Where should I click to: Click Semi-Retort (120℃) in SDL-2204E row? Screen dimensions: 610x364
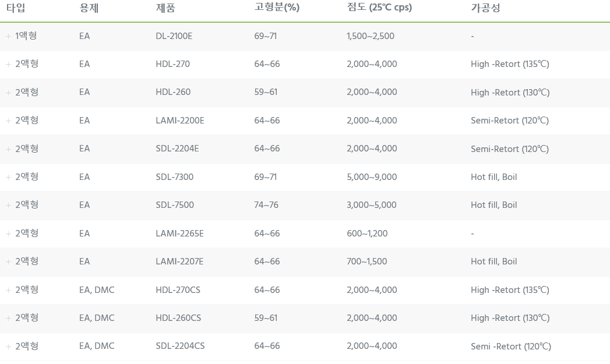tap(510, 149)
